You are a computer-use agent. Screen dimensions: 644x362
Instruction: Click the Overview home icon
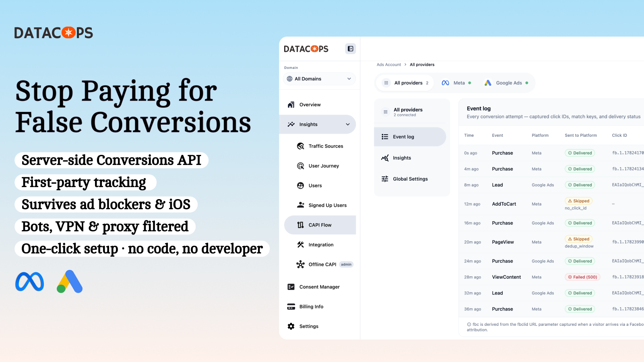coord(291,105)
